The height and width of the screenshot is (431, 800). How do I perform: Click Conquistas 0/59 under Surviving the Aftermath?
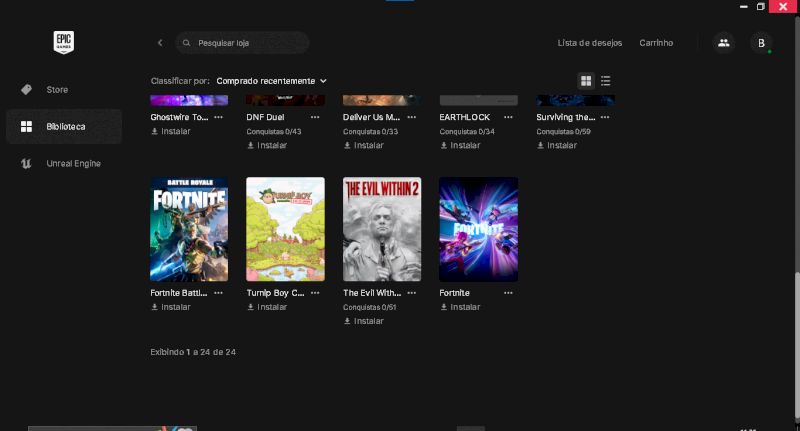pyautogui.click(x=564, y=132)
